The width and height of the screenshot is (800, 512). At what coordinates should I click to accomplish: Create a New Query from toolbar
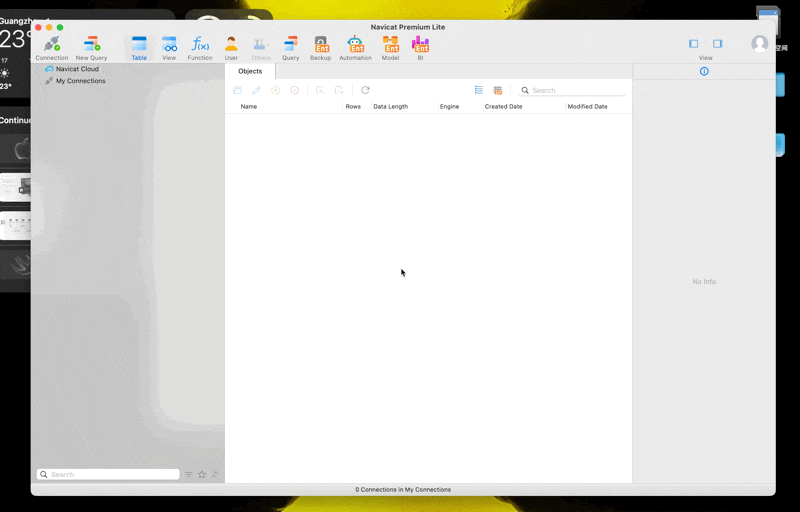[91, 48]
